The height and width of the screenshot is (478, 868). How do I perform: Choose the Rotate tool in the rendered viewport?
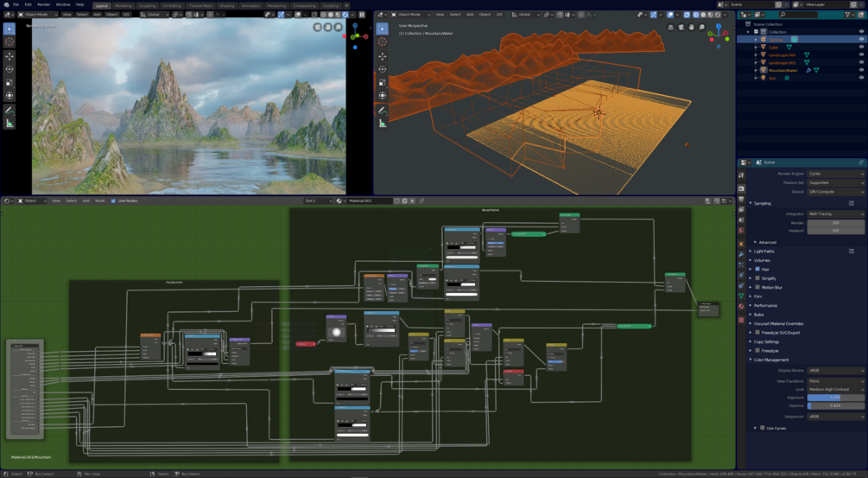(10, 69)
